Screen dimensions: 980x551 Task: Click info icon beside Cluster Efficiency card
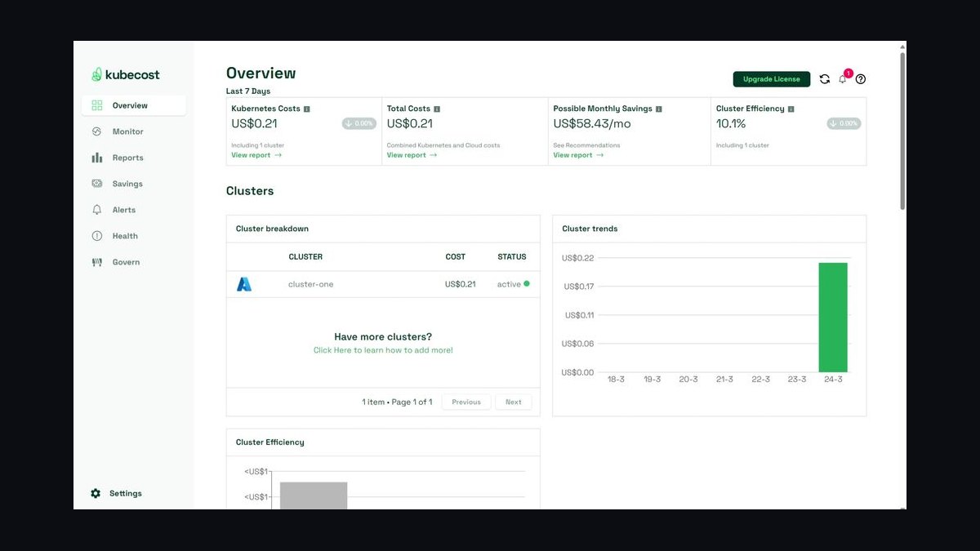791,109
